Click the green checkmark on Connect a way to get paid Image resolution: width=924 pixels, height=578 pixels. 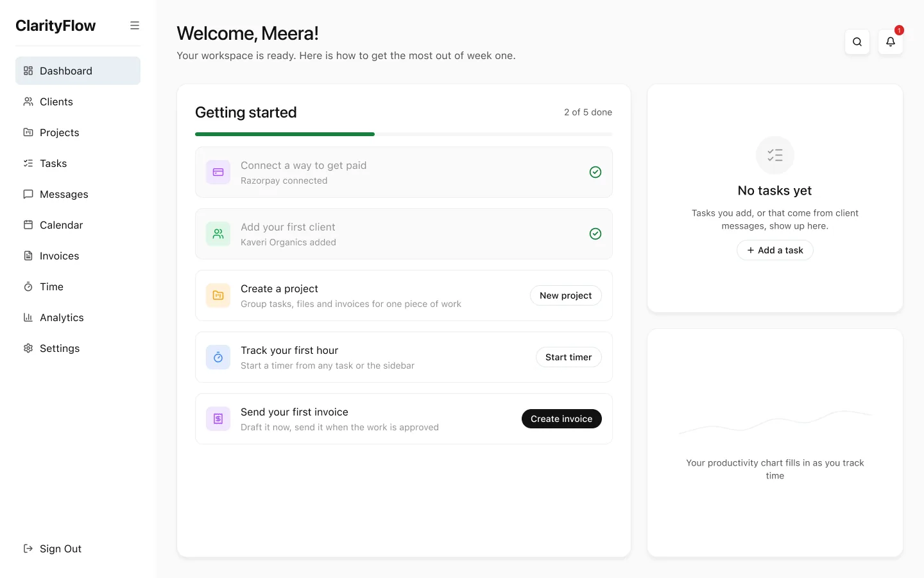[x=595, y=172]
